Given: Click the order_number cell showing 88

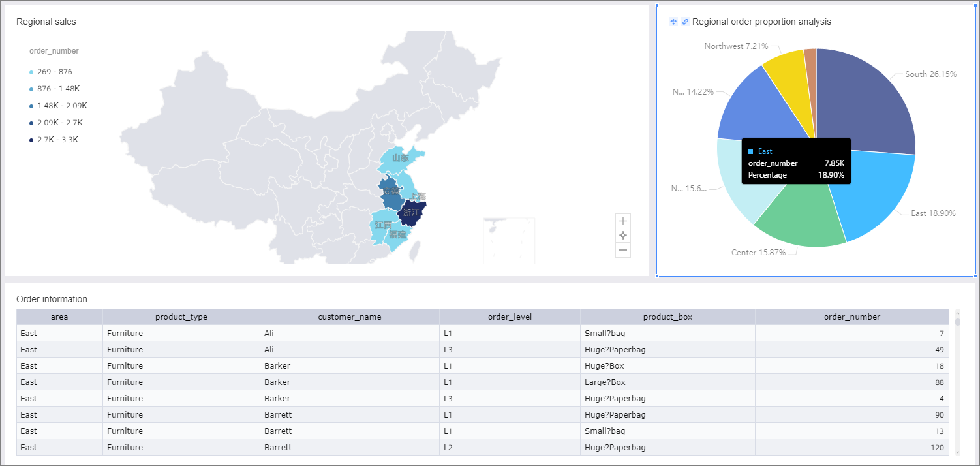Looking at the screenshot, I should click(x=852, y=382).
